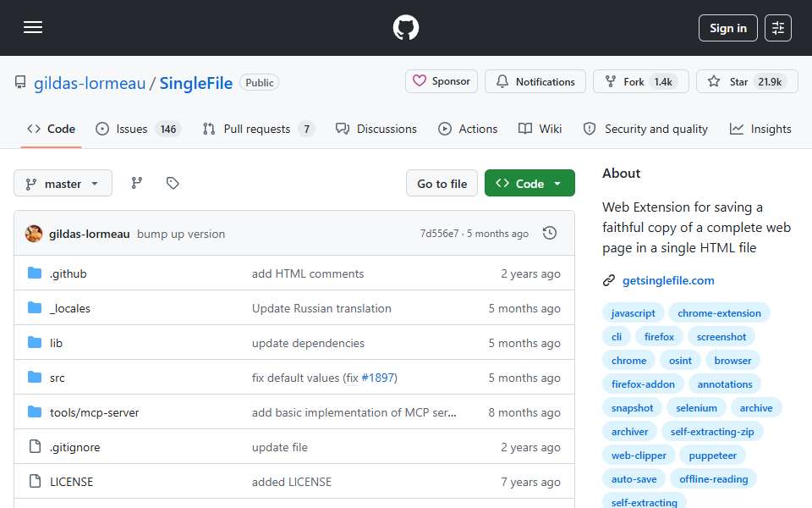This screenshot has height=508, width=812.
Task: Open the Wiki tab
Action: [x=540, y=129]
